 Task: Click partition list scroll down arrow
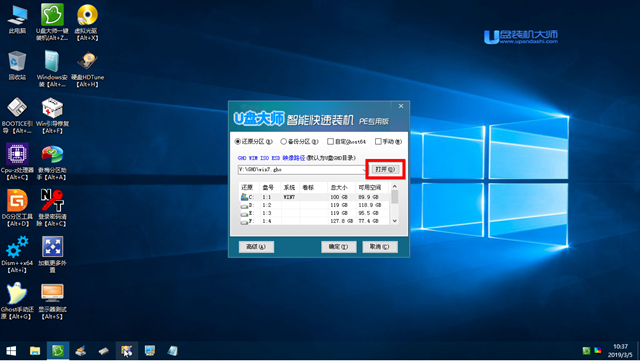(394, 221)
